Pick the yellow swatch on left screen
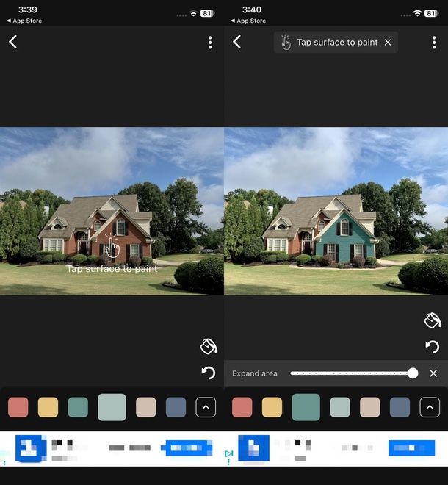The height and width of the screenshot is (485, 448). click(48, 407)
